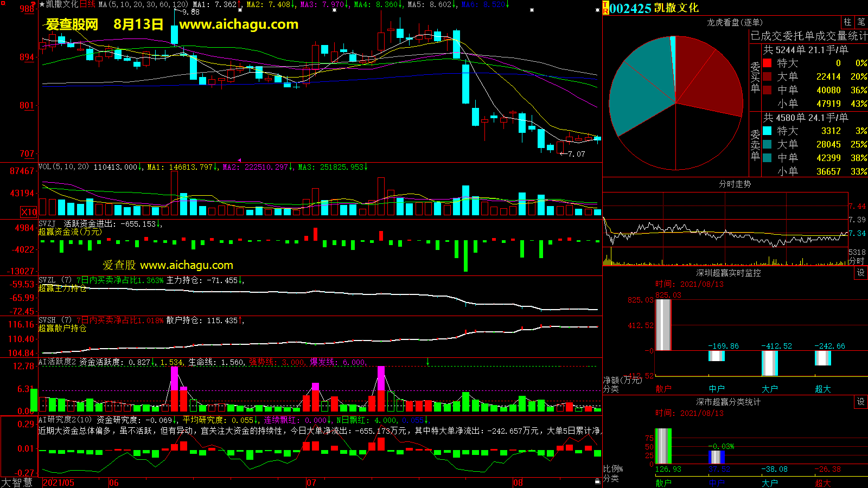This screenshot has width=868, height=488.
Task: Click the small lock icon at bottom of chart
Action: pos(597,481)
